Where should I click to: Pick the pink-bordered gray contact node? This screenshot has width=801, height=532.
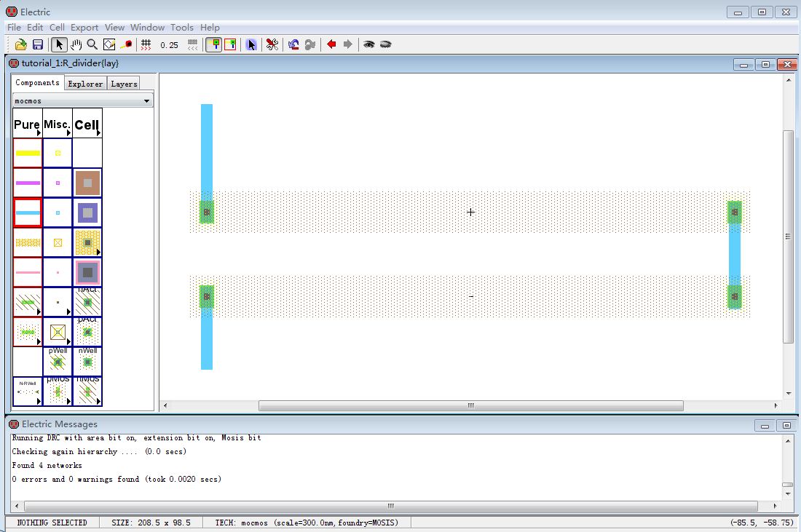tap(87, 272)
